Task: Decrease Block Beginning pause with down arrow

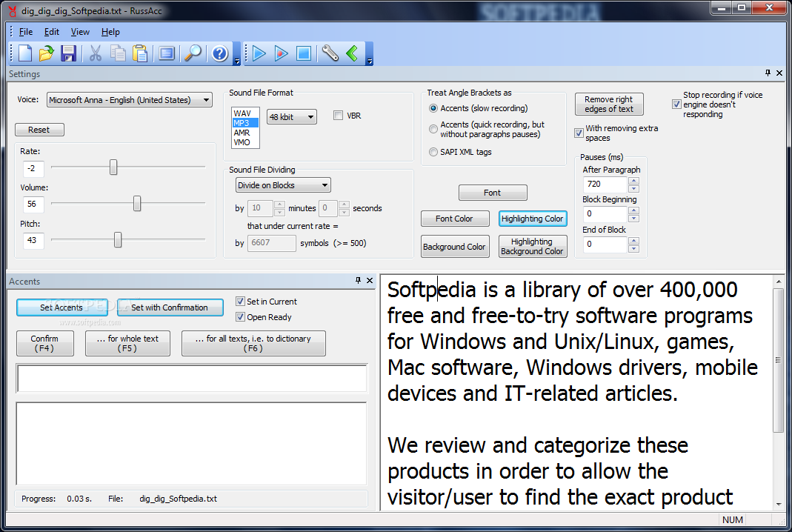Action: click(634, 219)
